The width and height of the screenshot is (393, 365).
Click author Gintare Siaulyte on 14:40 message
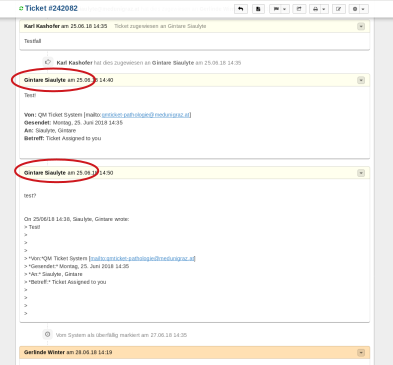tap(45, 80)
